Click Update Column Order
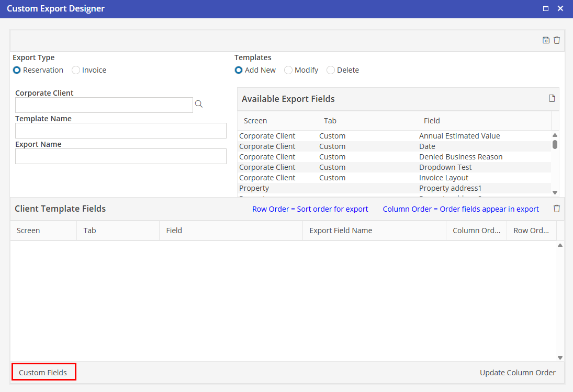Screen dimensions: 573x392 point(518,373)
